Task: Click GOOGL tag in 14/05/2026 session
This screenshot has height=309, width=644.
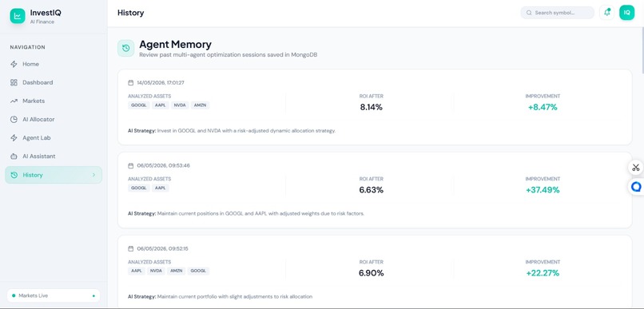Action: [139, 105]
